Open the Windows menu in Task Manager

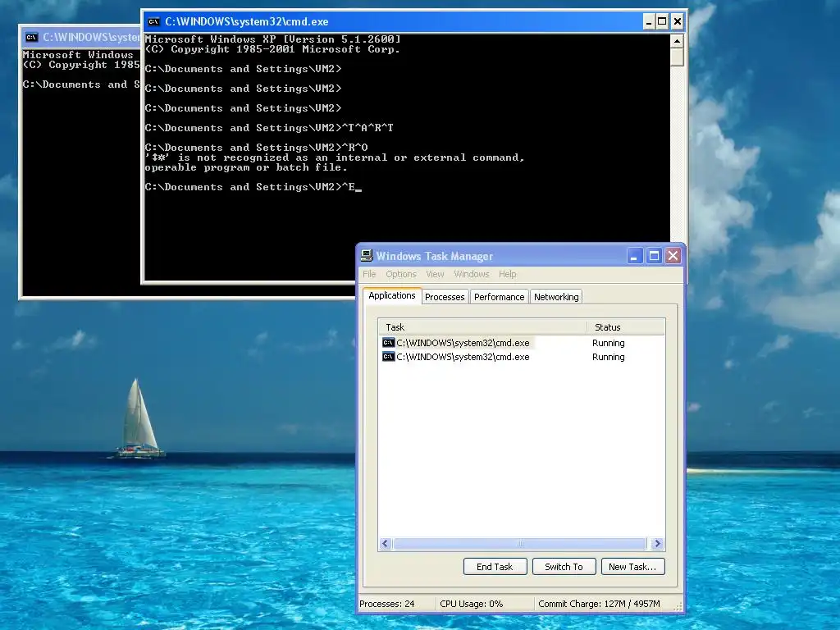coord(472,274)
